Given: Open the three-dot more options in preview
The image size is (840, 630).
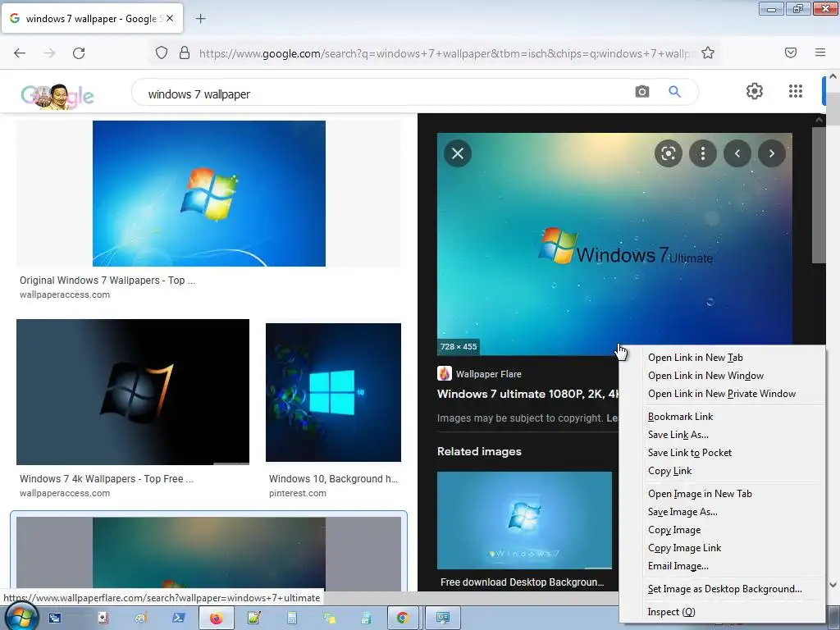Looking at the screenshot, I should pos(703,153).
